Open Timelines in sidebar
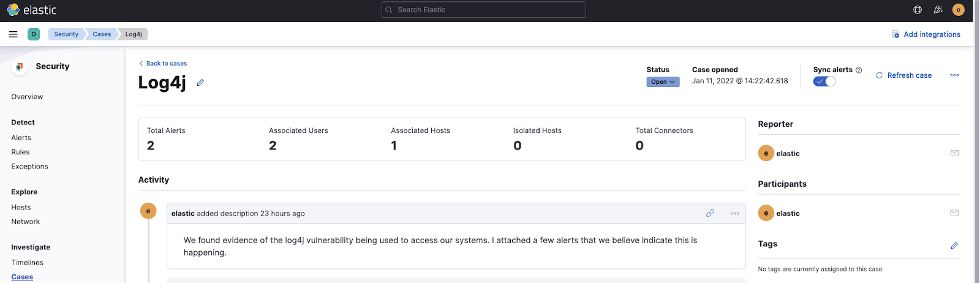Image resolution: width=980 pixels, height=283 pixels. (x=27, y=262)
